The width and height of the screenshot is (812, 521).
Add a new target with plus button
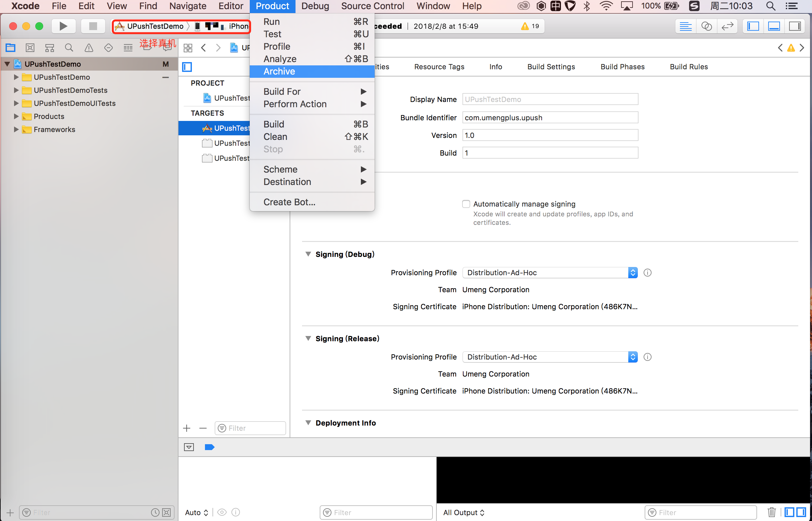[187, 428]
